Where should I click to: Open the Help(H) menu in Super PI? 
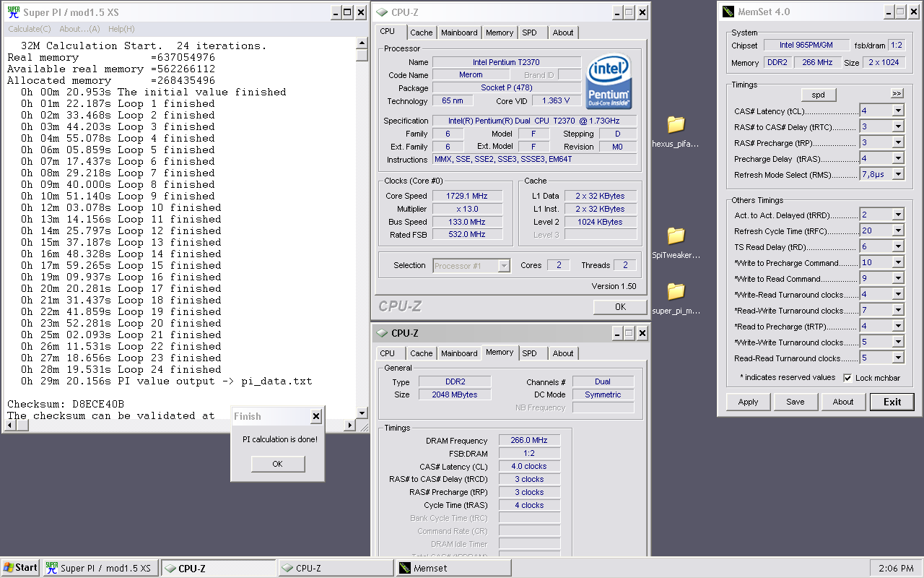click(x=121, y=29)
